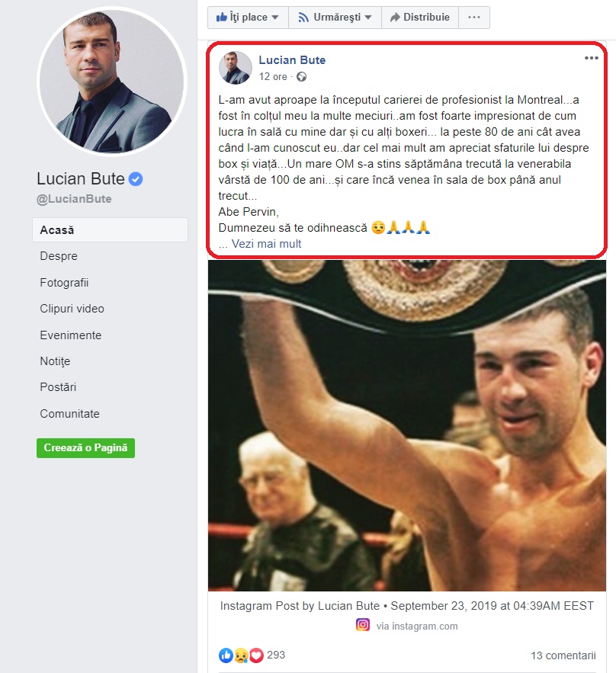616x673 pixels.
Task: Click the globe privacy icon under post author
Action: tap(301, 77)
